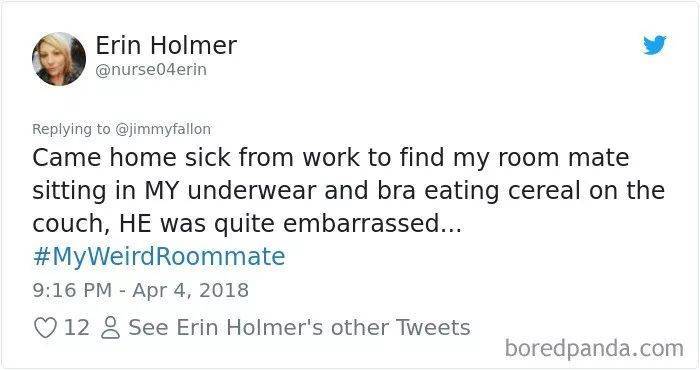Open Erin Holmer's profile picture
The height and width of the screenshot is (370, 700).
coord(59,58)
